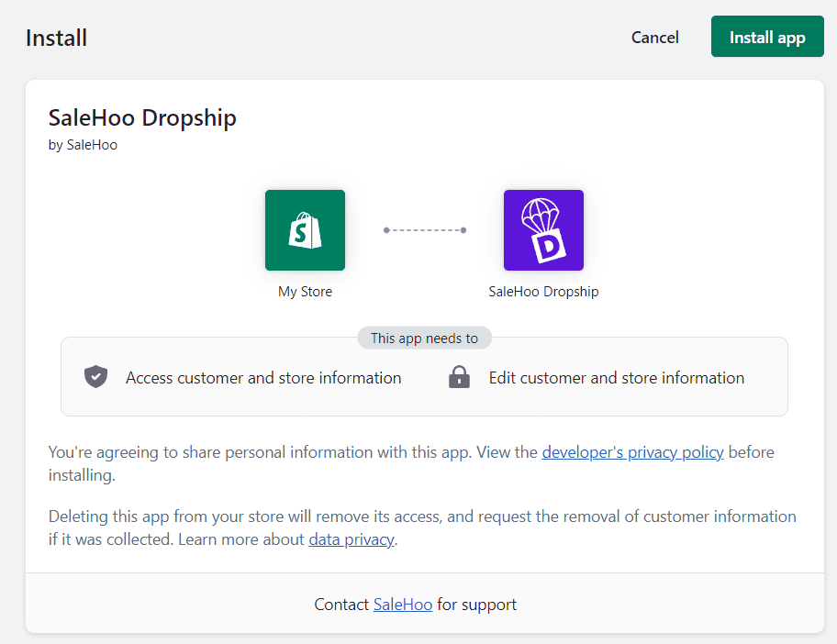
Task: Click the shield checkmark access icon
Action: tap(96, 377)
